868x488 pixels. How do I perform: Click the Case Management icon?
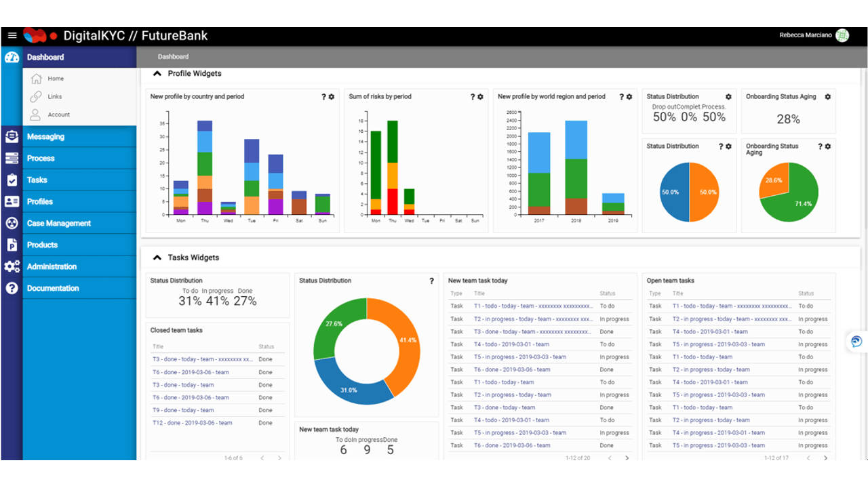pos(12,223)
